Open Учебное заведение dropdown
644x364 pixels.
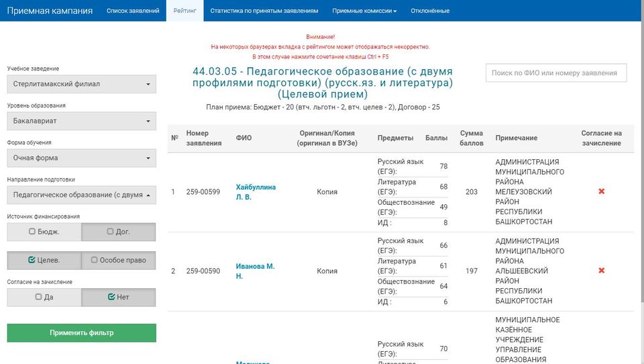(81, 84)
